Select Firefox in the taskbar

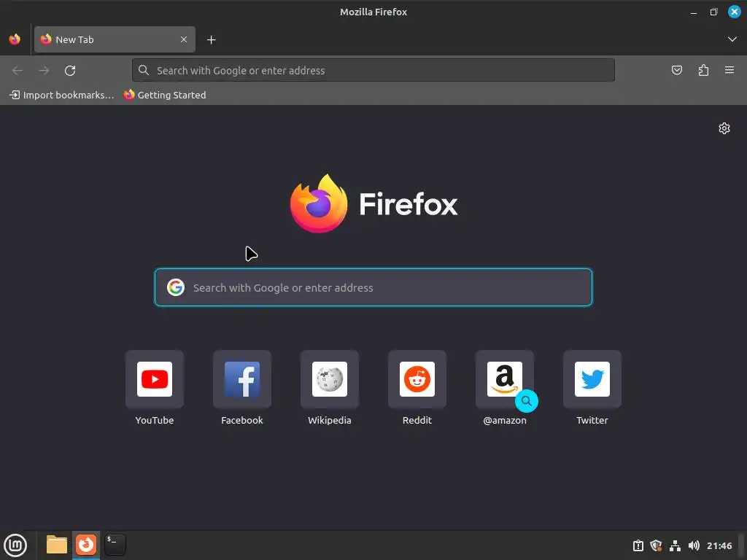[86, 545]
